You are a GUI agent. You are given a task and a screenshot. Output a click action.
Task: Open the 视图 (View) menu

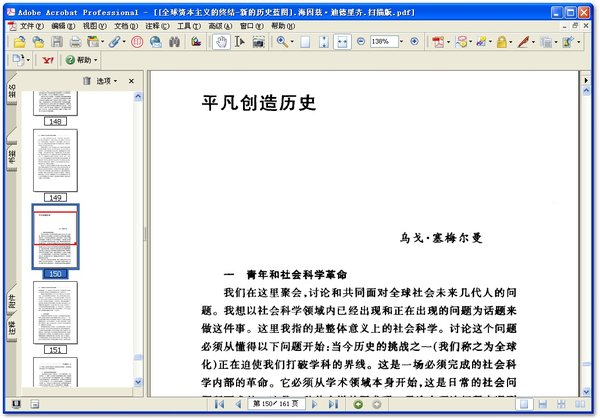coord(95,26)
